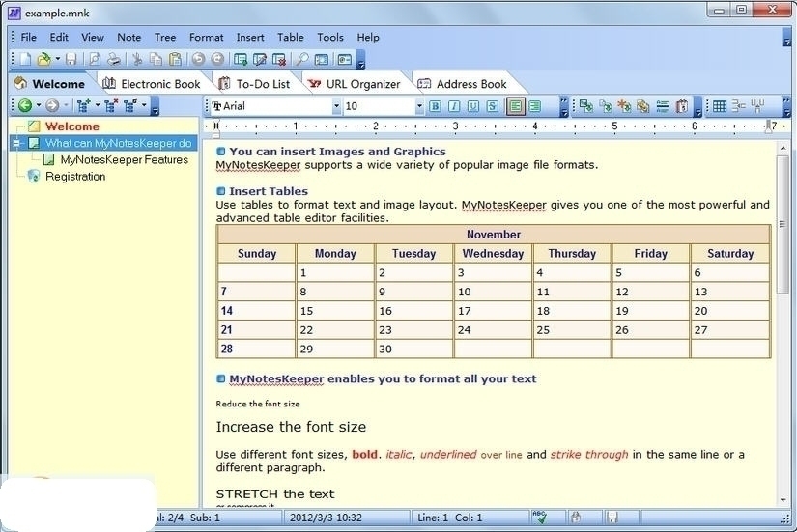This screenshot has height=532, width=797.
Task: Toggle Strikethrough formatting
Action: coord(493,106)
